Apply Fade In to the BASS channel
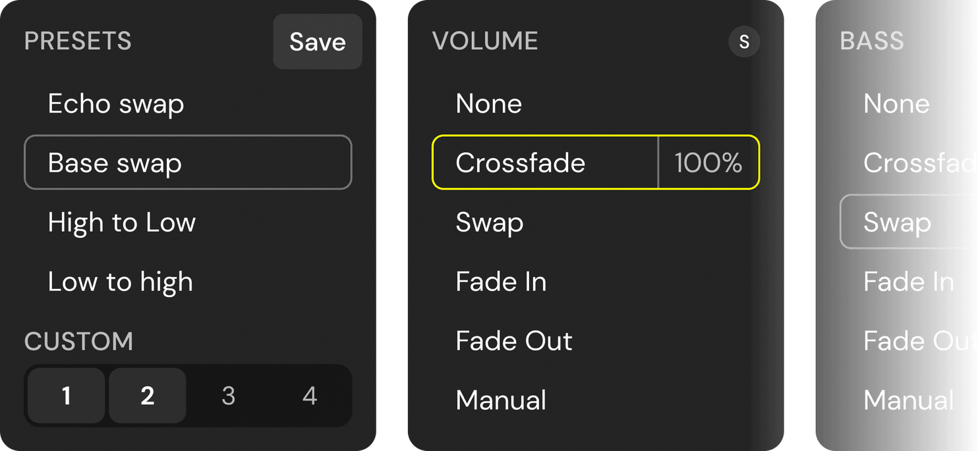980x451 pixels. point(909,281)
